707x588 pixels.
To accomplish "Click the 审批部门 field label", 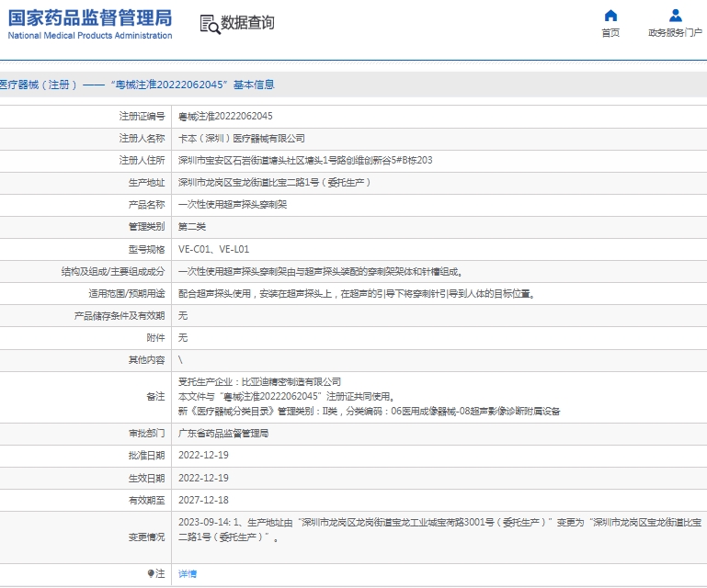I will pos(146,434).
